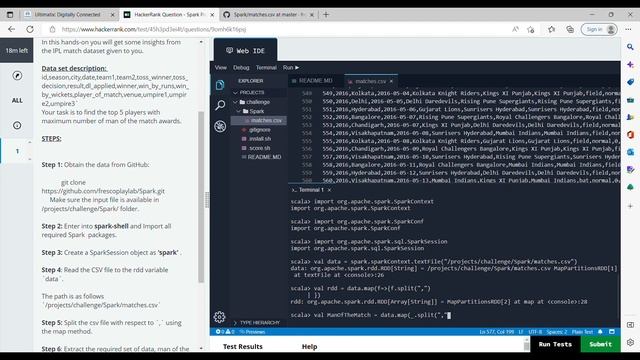
Task: Click the layout toggle icon in status bar
Action: 612,332
